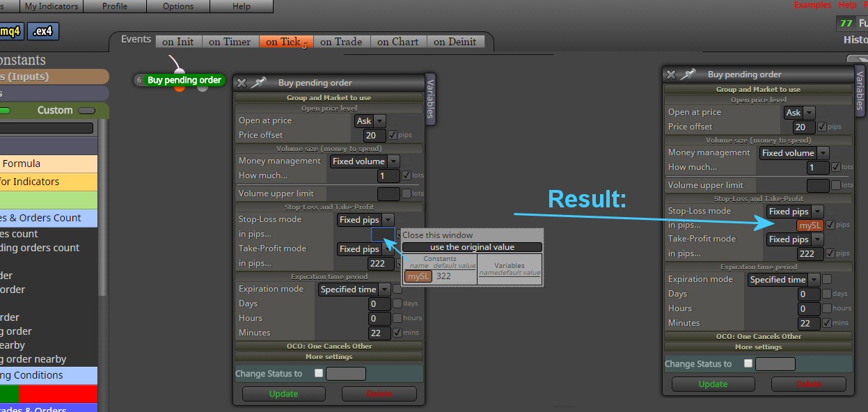The height and width of the screenshot is (412, 868).
Task: Open the Options menu
Action: 178,6
